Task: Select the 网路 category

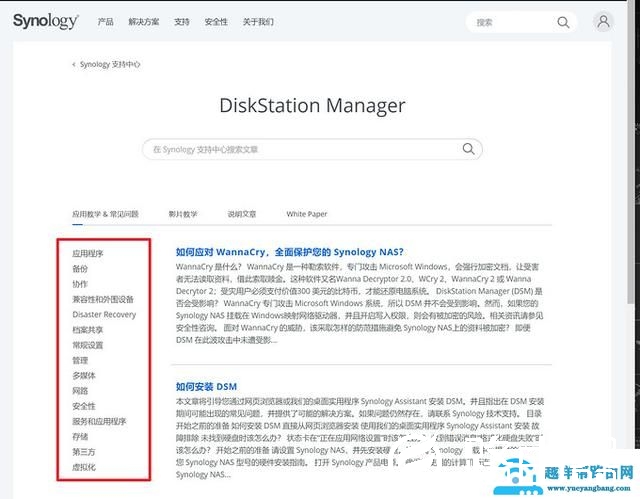Action: (80, 391)
